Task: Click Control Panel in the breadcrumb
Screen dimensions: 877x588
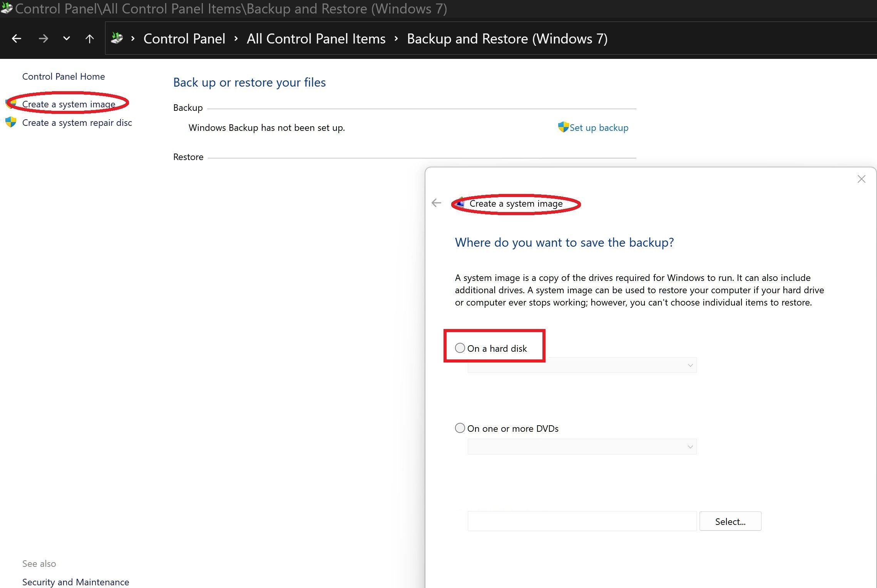Action: (184, 39)
